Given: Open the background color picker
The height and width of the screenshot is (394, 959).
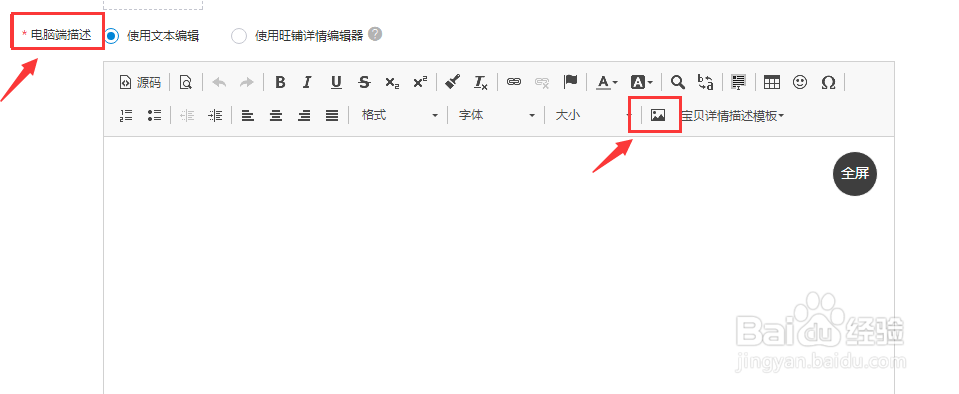Looking at the screenshot, I should [x=642, y=82].
